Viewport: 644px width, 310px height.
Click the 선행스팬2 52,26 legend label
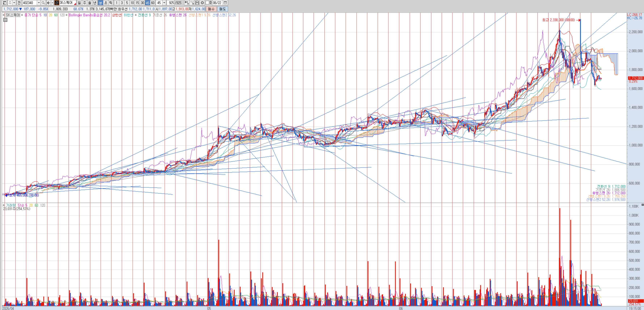[224, 15]
